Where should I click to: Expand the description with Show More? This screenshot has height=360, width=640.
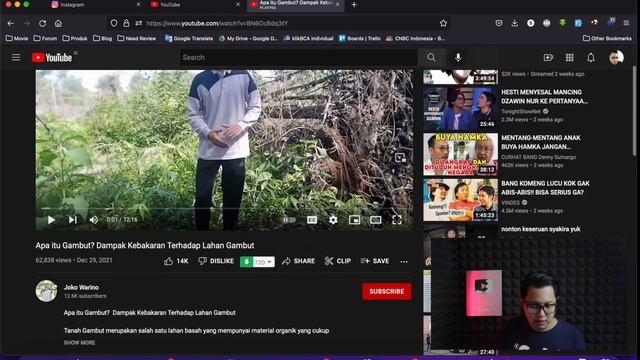(x=79, y=343)
